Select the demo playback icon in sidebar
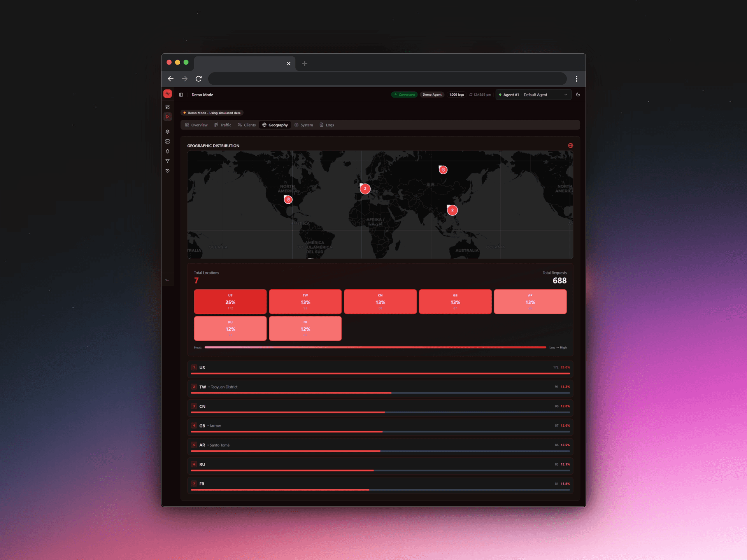Image resolution: width=747 pixels, height=560 pixels. tap(167, 116)
